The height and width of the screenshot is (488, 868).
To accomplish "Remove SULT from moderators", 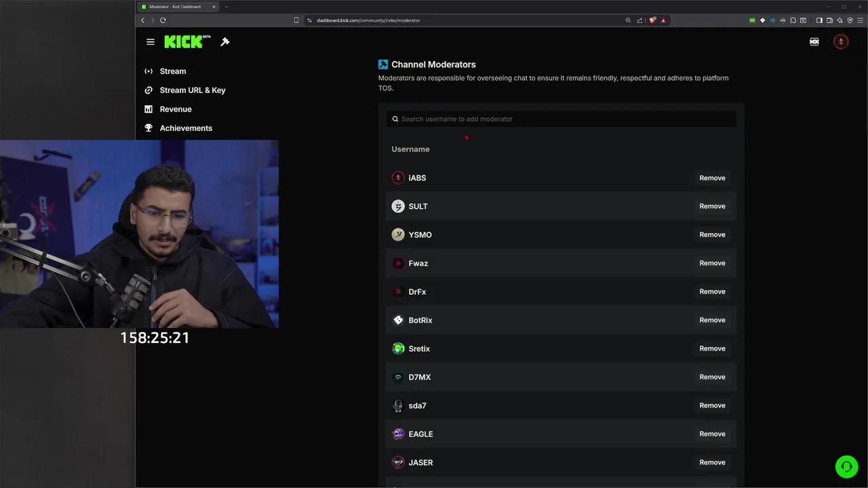I will coord(712,206).
